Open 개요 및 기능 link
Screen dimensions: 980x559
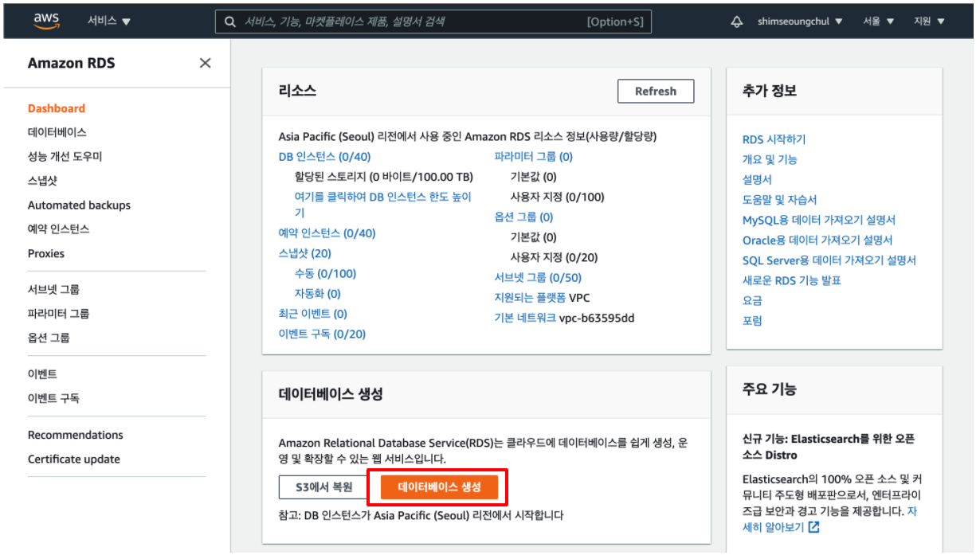pyautogui.click(x=770, y=160)
